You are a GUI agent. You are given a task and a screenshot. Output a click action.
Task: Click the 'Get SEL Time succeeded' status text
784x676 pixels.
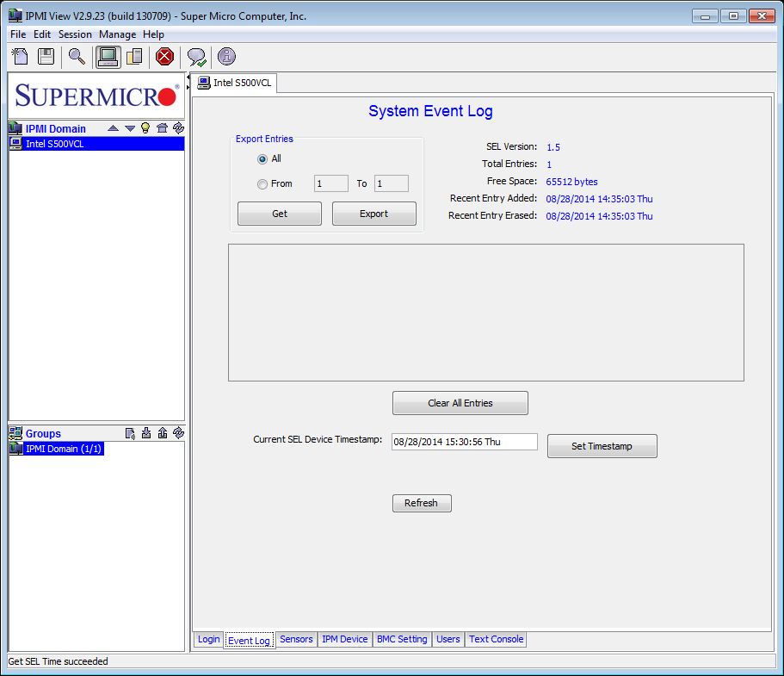tap(58, 661)
